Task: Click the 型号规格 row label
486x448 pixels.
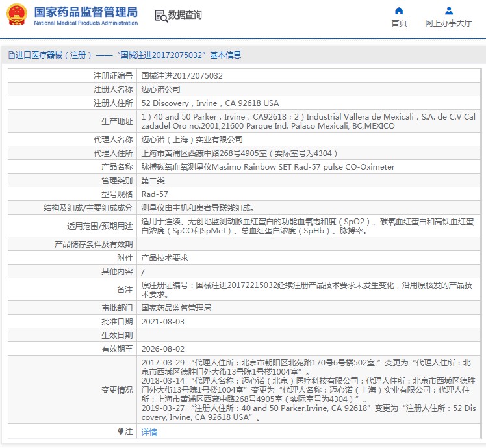Action: 117,194
